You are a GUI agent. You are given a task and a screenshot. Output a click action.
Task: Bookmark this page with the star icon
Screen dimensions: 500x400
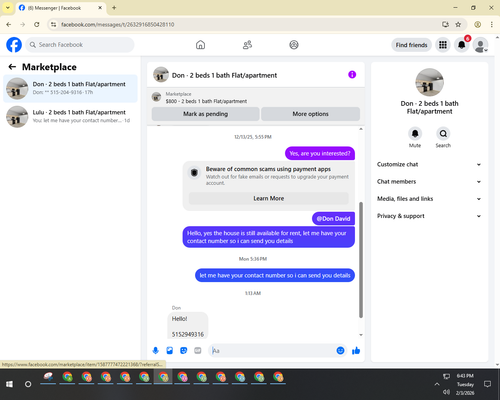tap(458, 24)
